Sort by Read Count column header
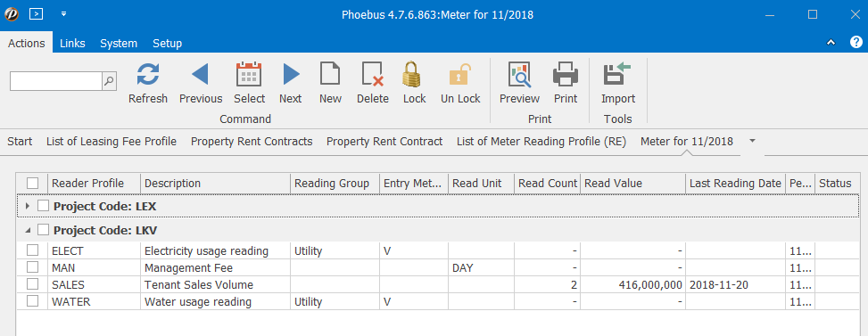The height and width of the screenshot is (336, 868). pos(548,184)
